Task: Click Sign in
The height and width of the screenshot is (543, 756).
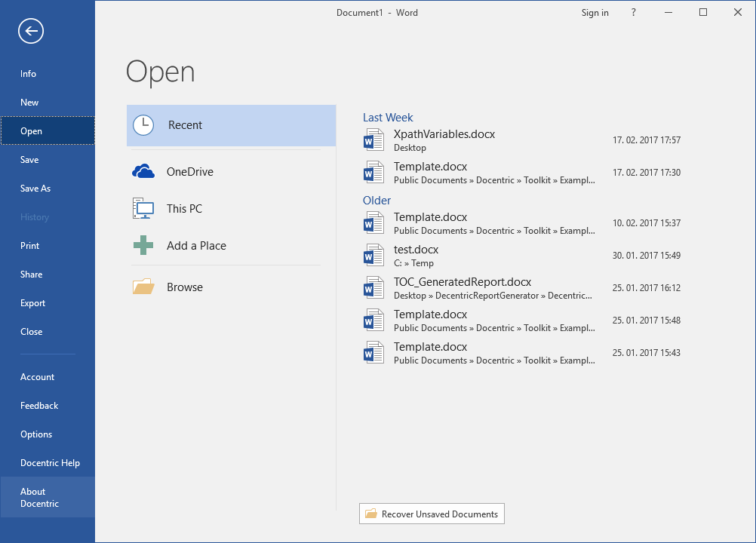Action: coord(595,13)
